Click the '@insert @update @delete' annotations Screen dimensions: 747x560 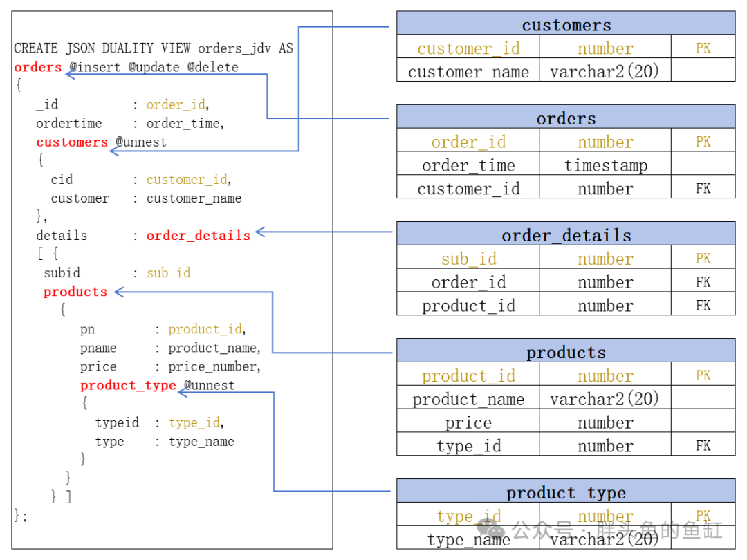click(x=154, y=67)
